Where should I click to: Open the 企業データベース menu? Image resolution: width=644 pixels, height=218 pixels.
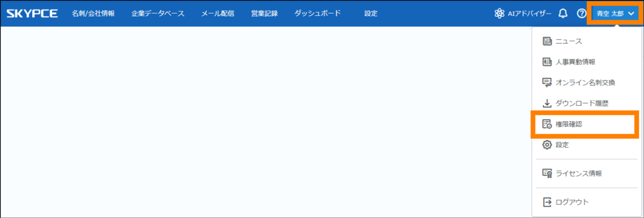tap(158, 13)
